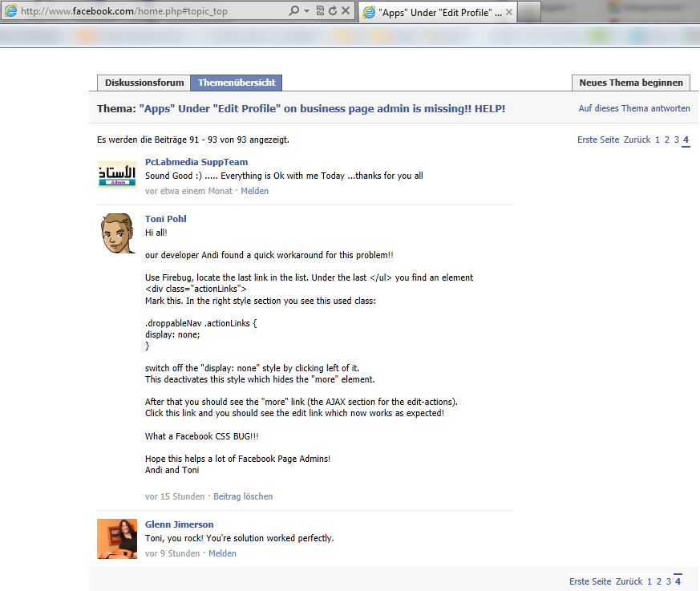
Task: Go to Erste Seite in bottom pagination
Action: 590,581
